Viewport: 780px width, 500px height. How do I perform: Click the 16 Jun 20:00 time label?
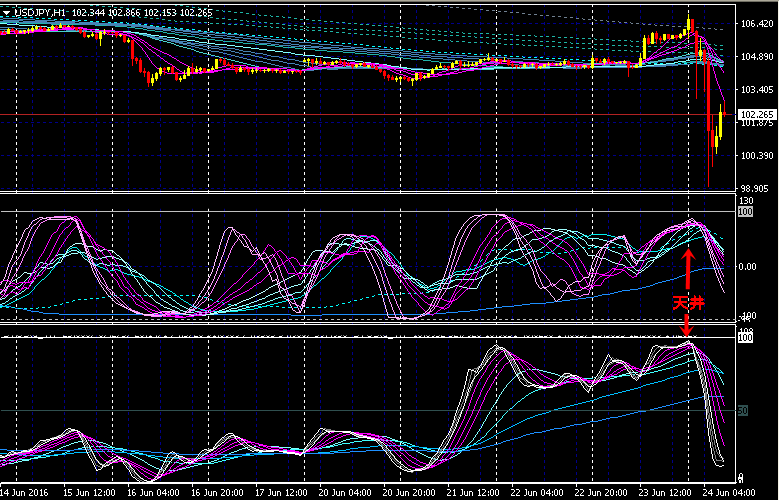tap(218, 493)
